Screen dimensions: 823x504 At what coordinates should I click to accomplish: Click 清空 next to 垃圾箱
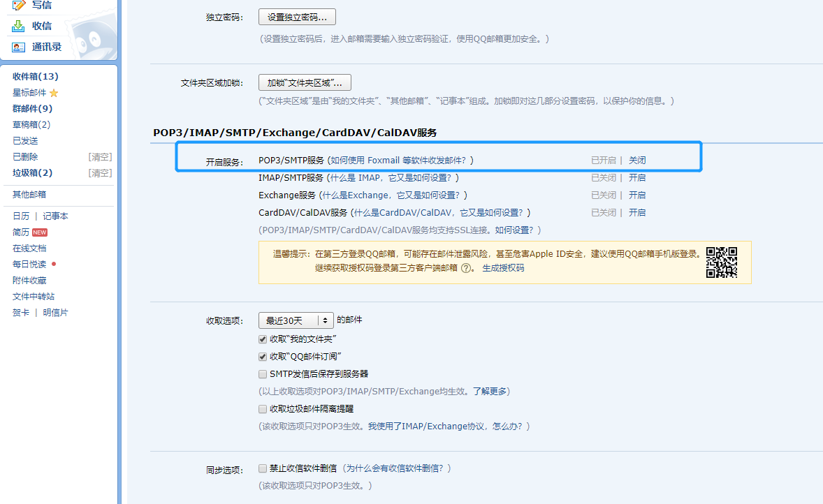tap(100, 173)
